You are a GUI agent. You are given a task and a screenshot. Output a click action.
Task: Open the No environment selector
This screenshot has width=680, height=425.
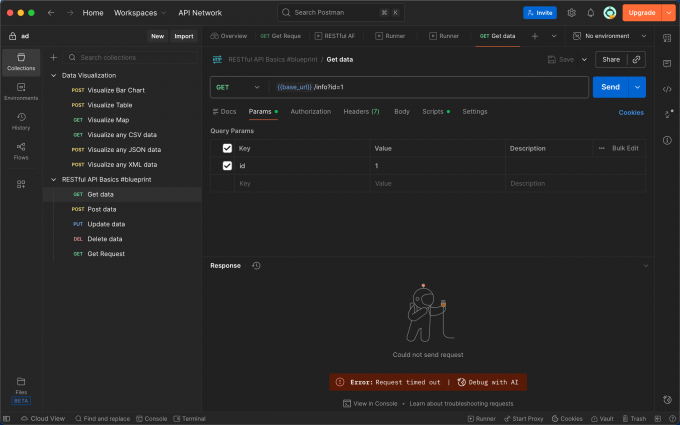(x=609, y=36)
